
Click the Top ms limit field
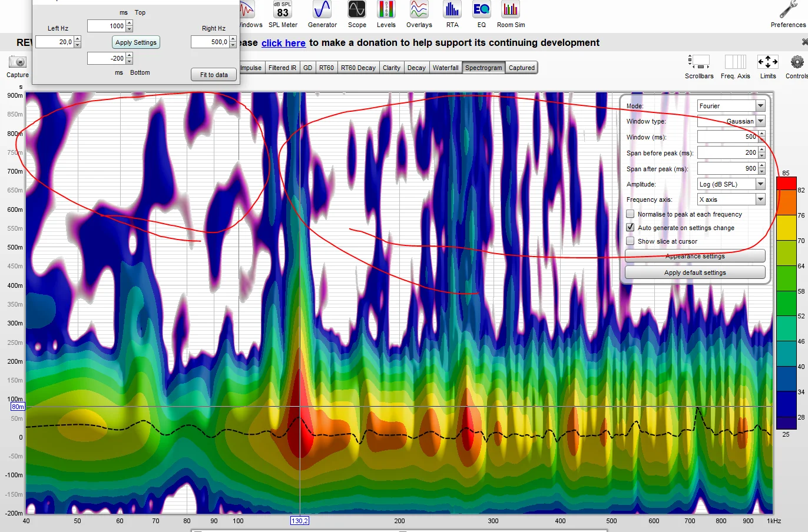(106, 26)
